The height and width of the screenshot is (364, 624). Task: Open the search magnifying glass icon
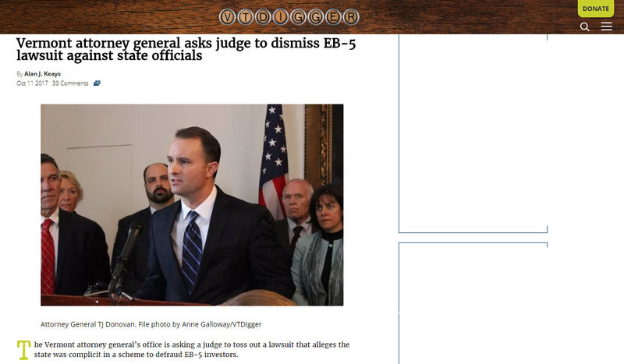(x=584, y=27)
